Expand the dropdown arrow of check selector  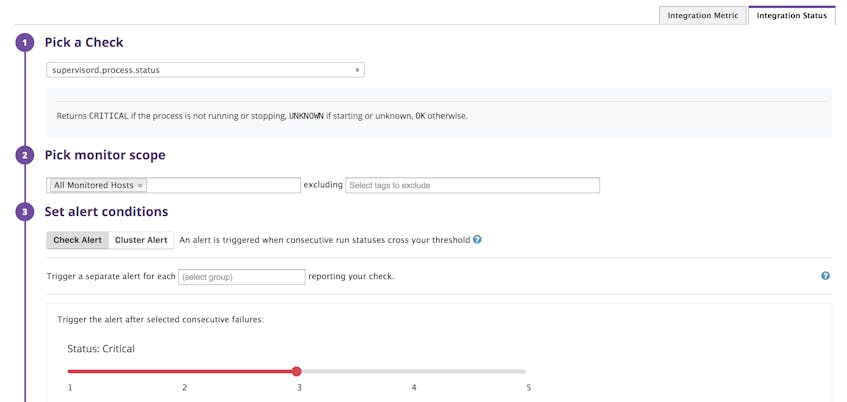[357, 70]
